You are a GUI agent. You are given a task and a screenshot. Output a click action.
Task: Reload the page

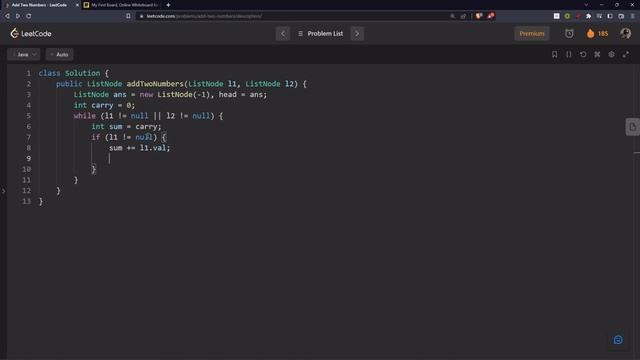pos(29,16)
